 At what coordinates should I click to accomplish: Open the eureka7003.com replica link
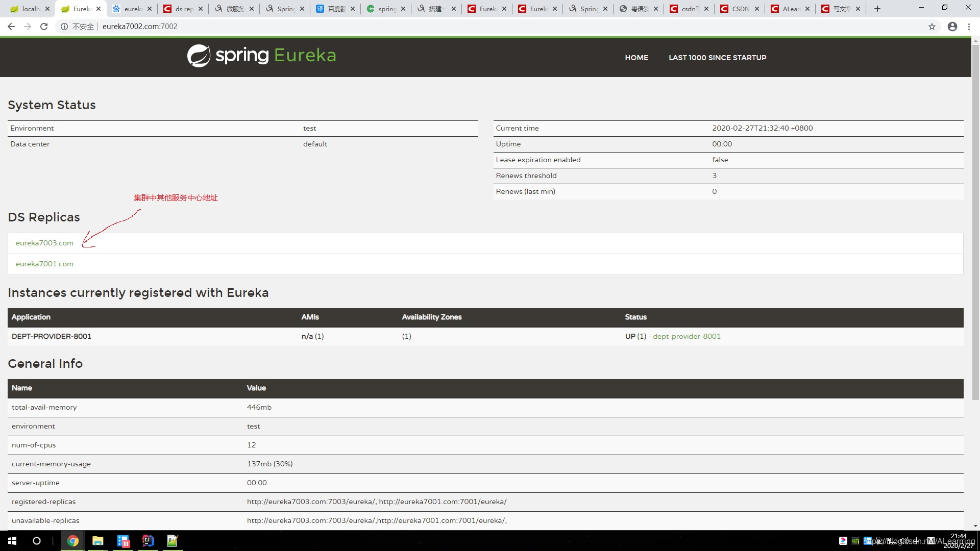pyautogui.click(x=44, y=243)
